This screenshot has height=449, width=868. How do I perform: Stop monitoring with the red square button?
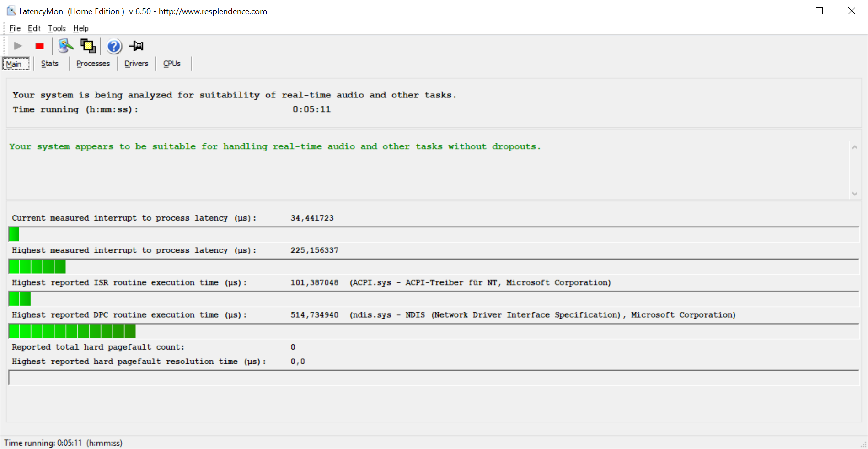pos(40,46)
